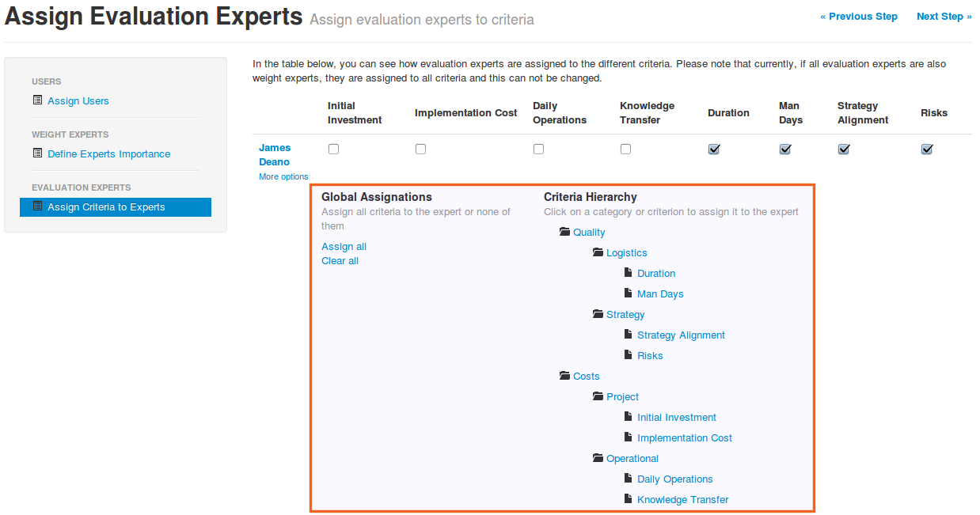Click the list icon beside Define Experts Importance
980x515 pixels.
(37, 153)
